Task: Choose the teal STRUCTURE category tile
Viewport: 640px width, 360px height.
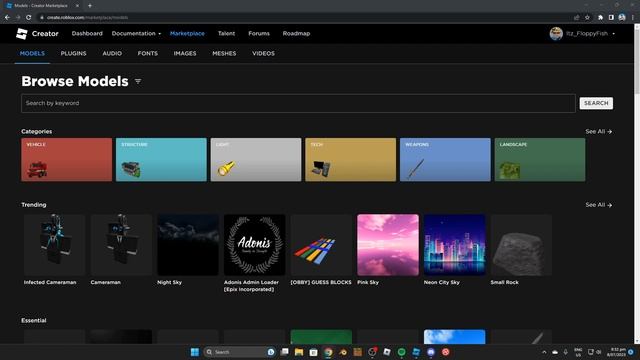Action: [x=161, y=160]
